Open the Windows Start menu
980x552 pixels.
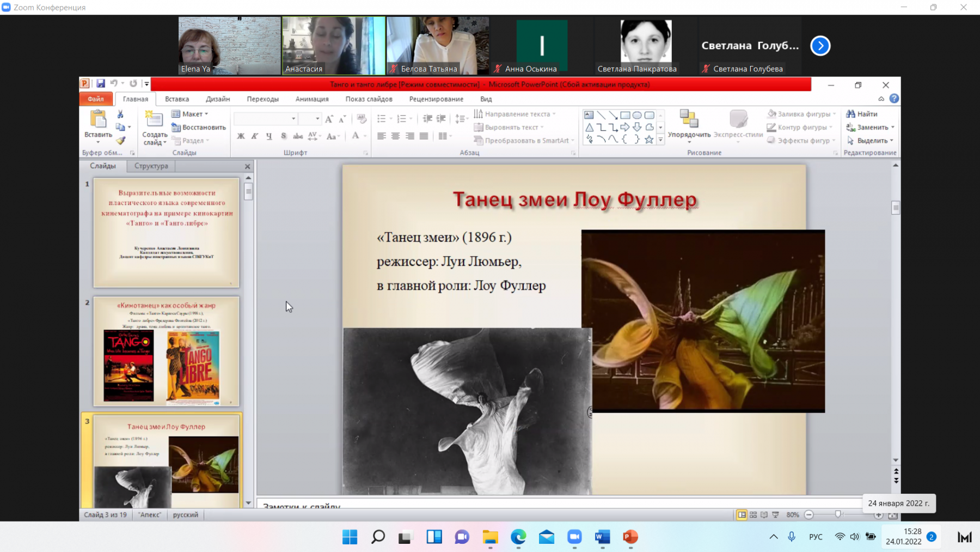coord(350,537)
